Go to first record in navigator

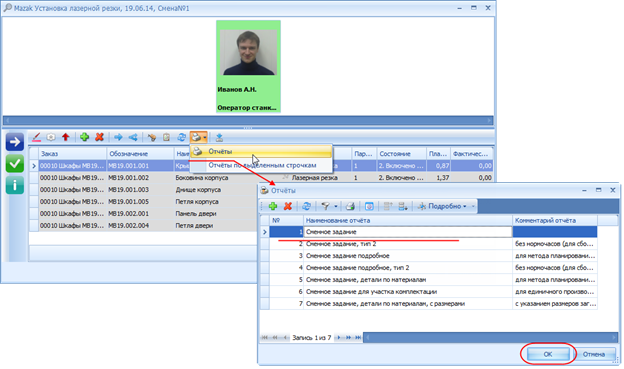[x=264, y=338]
